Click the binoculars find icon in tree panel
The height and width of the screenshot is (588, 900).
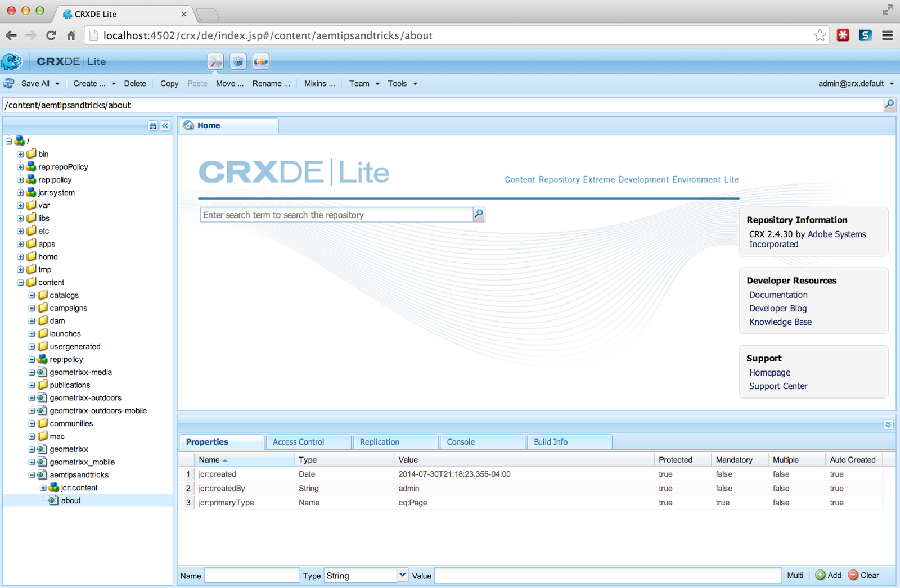coord(153,126)
